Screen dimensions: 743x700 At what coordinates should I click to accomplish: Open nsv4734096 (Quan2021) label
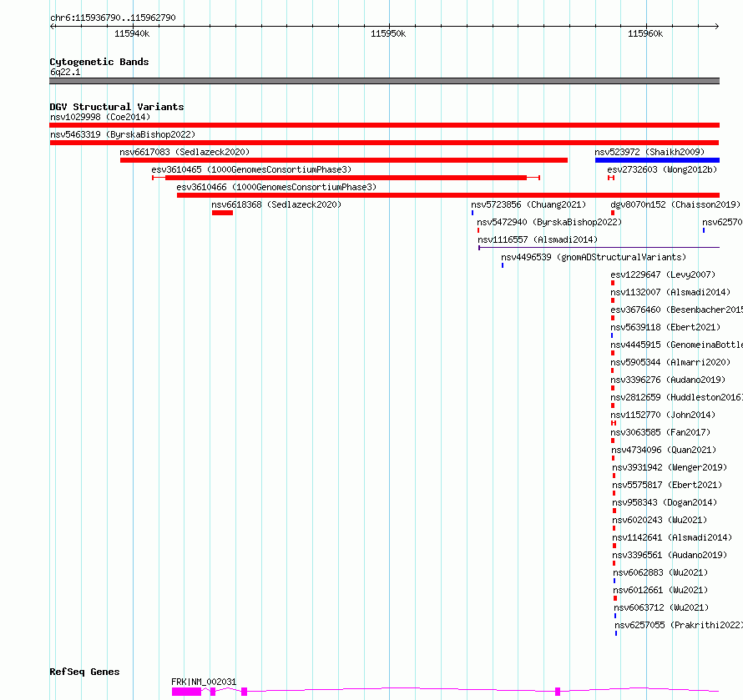coord(664,450)
